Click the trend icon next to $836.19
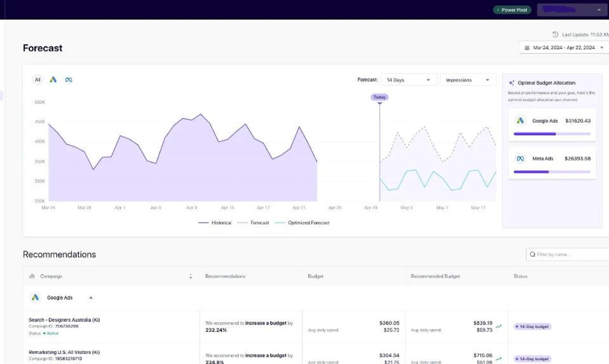The width and height of the screenshot is (609, 364). pos(499,327)
